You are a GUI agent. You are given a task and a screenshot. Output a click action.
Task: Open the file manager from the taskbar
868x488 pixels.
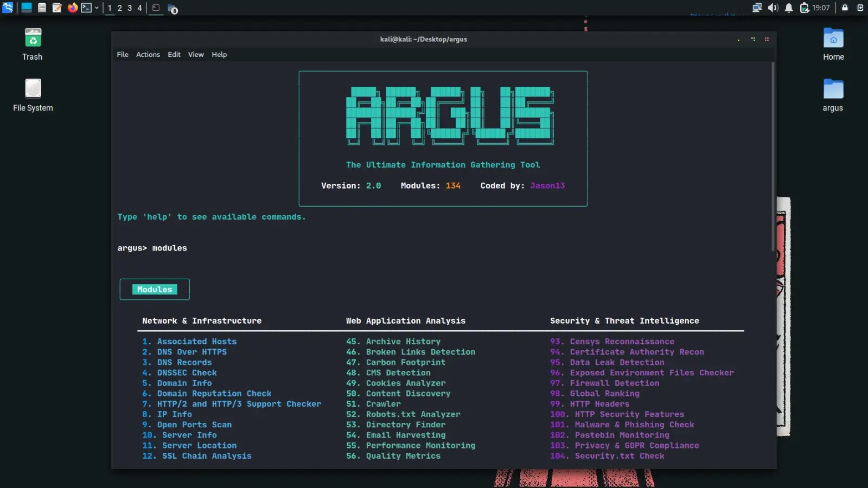tap(42, 8)
